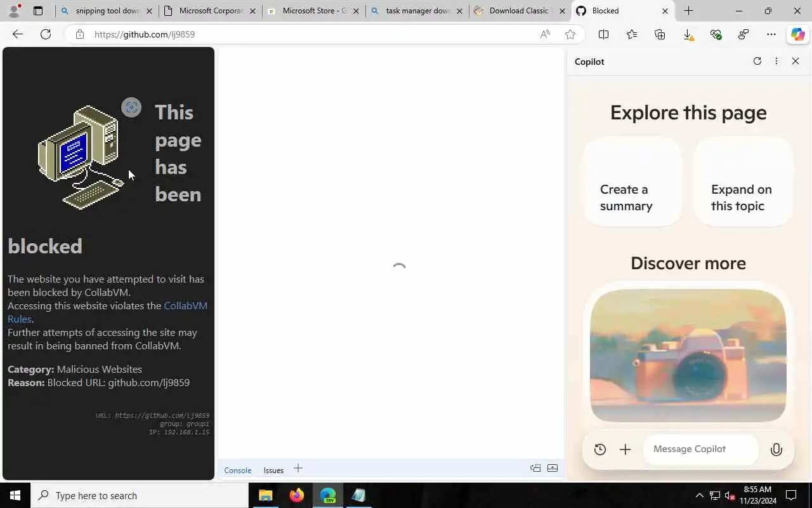Click the Message Copilot input field
Image resolution: width=812 pixels, height=508 pixels.
700,449
